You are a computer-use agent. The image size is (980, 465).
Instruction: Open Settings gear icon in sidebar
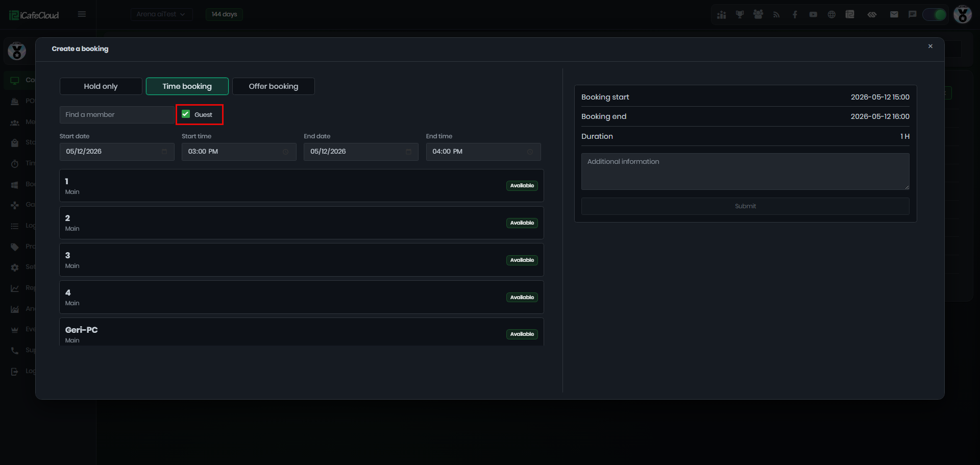point(15,267)
